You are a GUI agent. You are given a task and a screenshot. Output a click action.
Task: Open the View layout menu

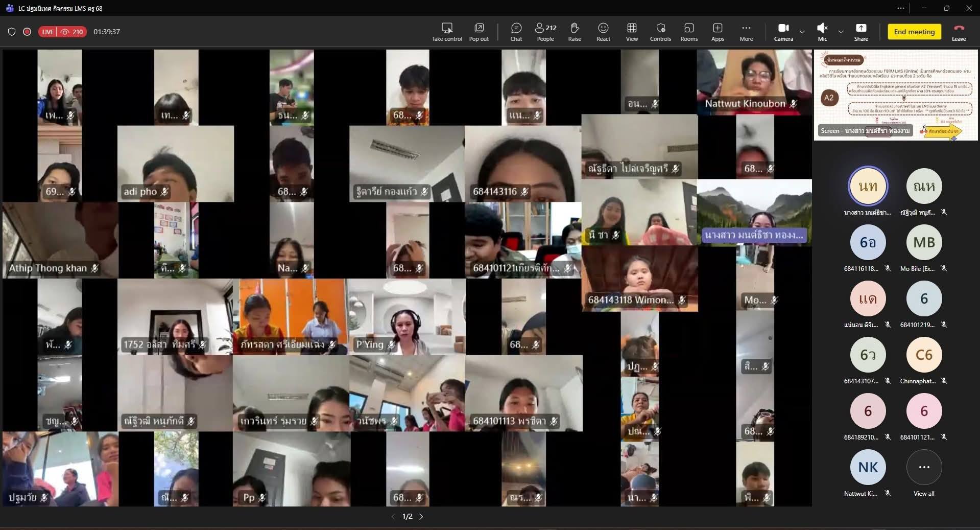coord(632,31)
